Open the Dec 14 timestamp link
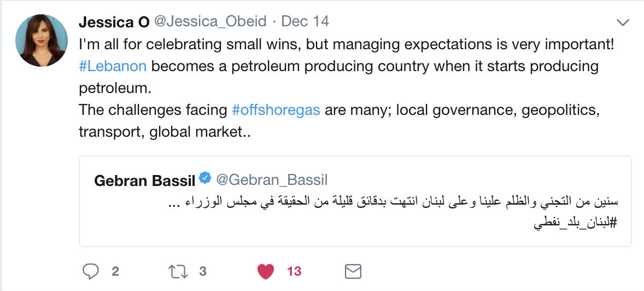Viewport: 644px width, 291px height. [x=305, y=22]
